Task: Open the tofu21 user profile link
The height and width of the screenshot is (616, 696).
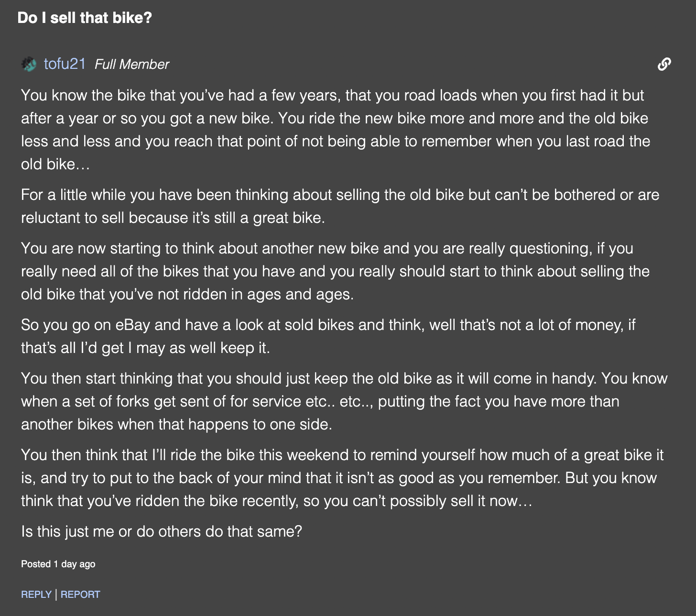Action: (x=65, y=64)
